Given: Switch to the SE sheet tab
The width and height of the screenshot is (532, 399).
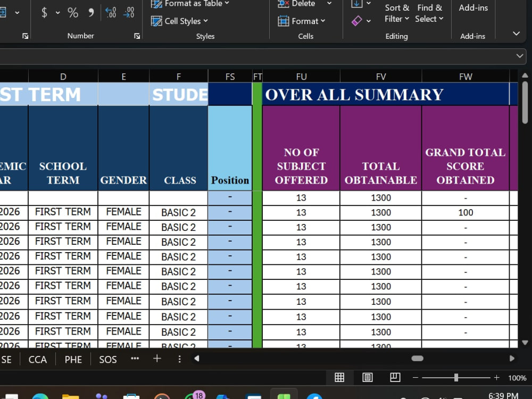Looking at the screenshot, I should 6,360.
